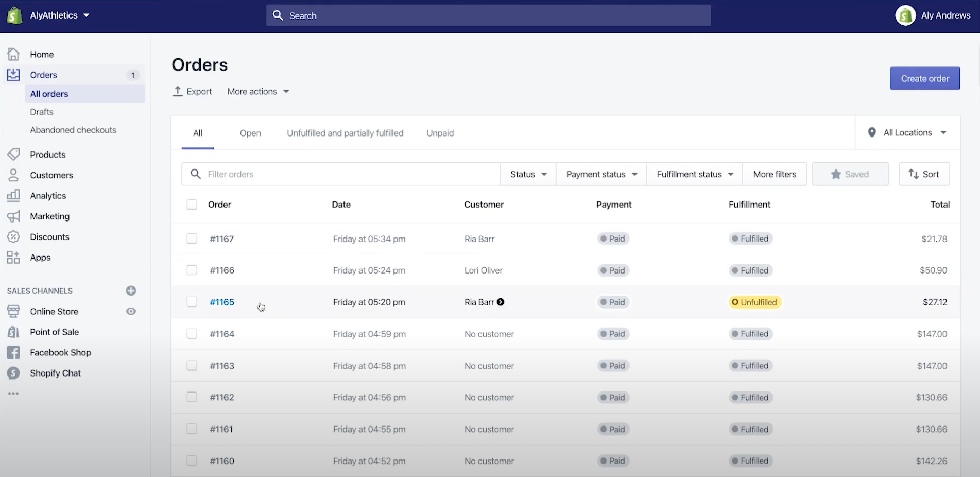Click the Point of Sale bag icon
This screenshot has height=477, width=980.
13,332
